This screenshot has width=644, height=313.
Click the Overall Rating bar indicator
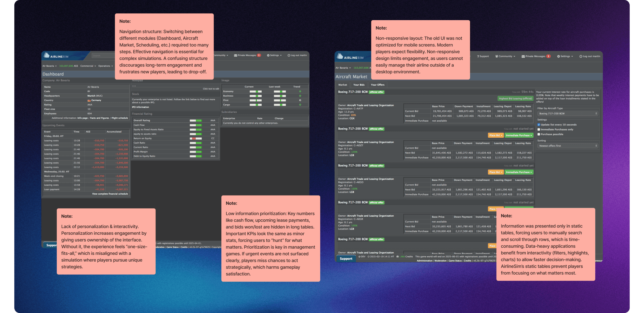coord(196,121)
